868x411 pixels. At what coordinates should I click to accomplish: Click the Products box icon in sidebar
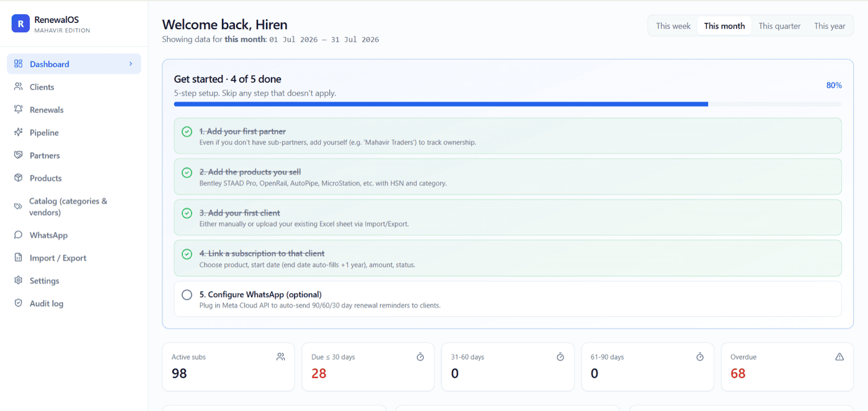pos(18,178)
